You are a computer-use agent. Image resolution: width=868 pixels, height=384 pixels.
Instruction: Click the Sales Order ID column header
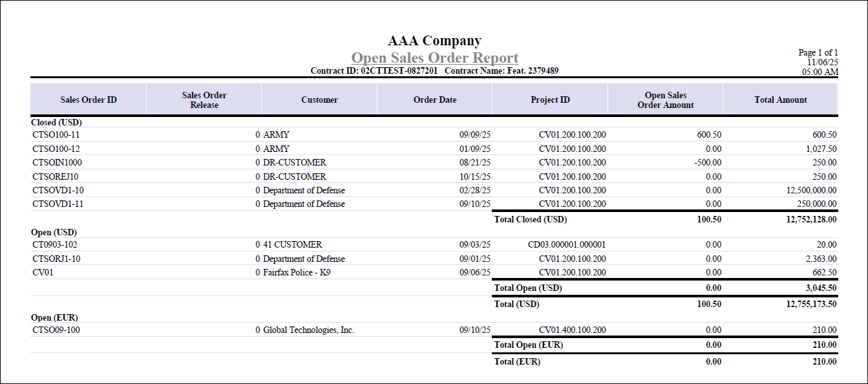[x=89, y=100]
